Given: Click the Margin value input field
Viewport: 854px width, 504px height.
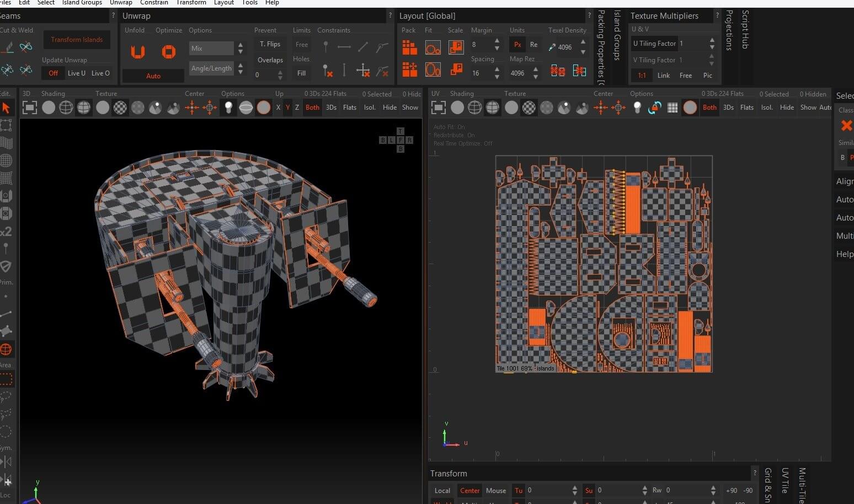Looking at the screenshot, I should click(x=480, y=45).
